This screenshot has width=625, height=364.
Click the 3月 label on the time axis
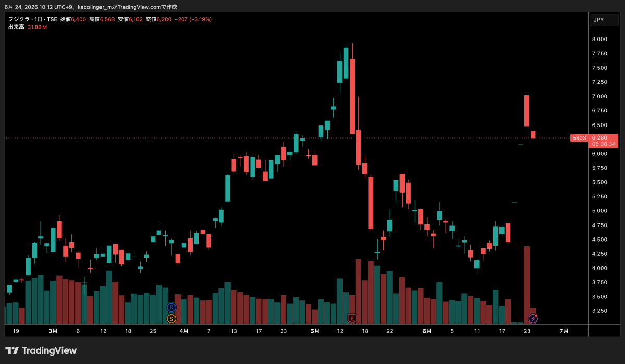(x=53, y=331)
